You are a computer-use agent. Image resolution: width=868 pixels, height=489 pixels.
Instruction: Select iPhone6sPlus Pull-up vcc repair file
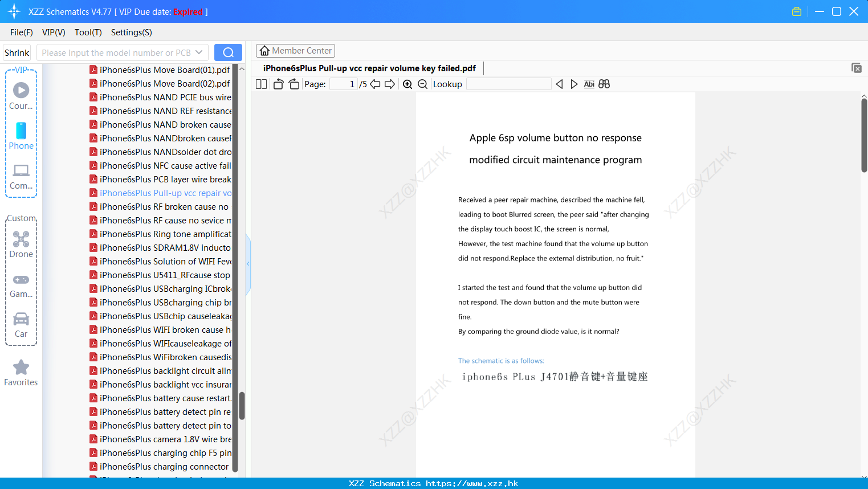[160, 193]
